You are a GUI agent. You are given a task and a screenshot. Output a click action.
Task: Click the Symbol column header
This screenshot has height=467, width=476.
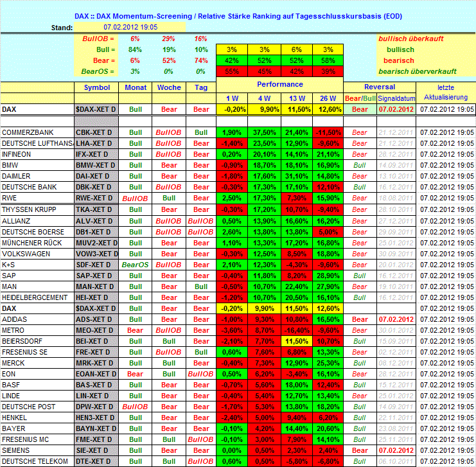(x=96, y=87)
